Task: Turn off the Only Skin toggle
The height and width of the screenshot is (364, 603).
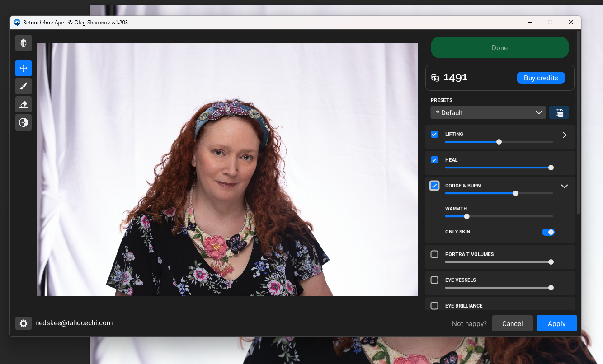Action: click(x=548, y=232)
